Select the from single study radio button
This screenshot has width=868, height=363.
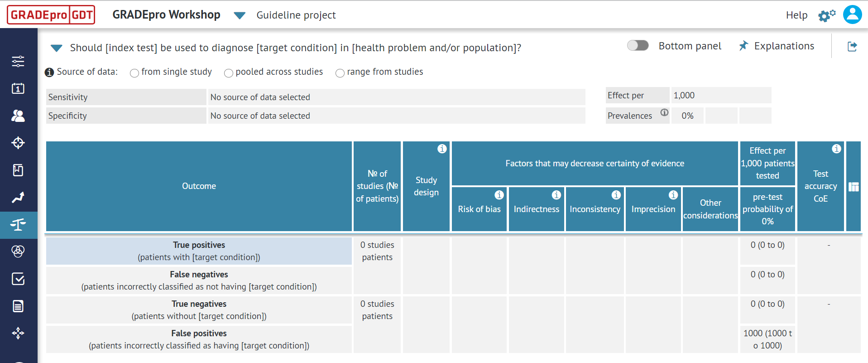coord(134,73)
